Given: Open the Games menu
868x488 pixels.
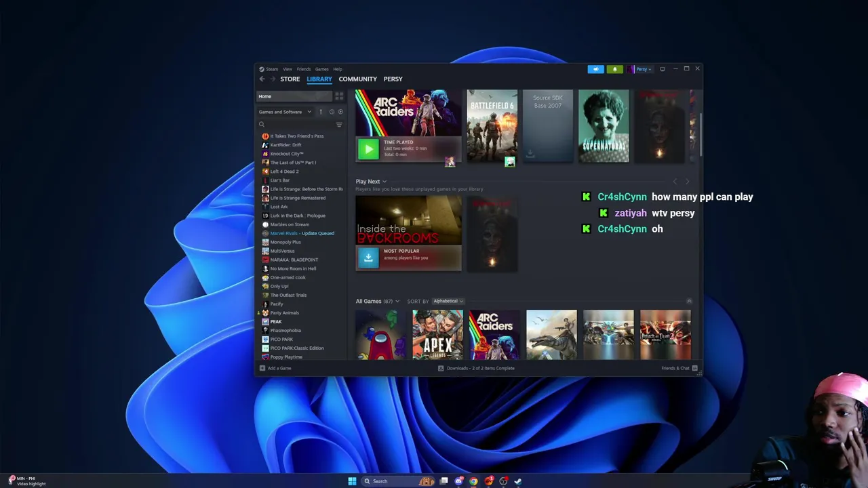Looking at the screenshot, I should click(321, 69).
